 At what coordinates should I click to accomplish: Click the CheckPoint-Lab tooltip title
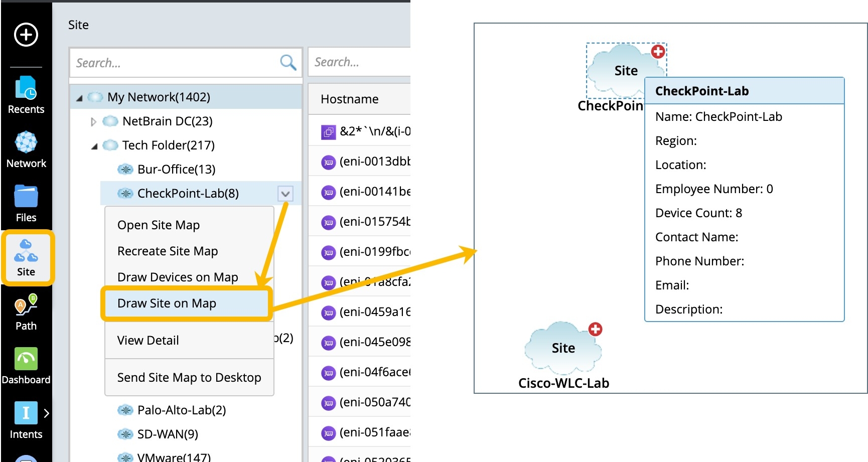pos(702,91)
